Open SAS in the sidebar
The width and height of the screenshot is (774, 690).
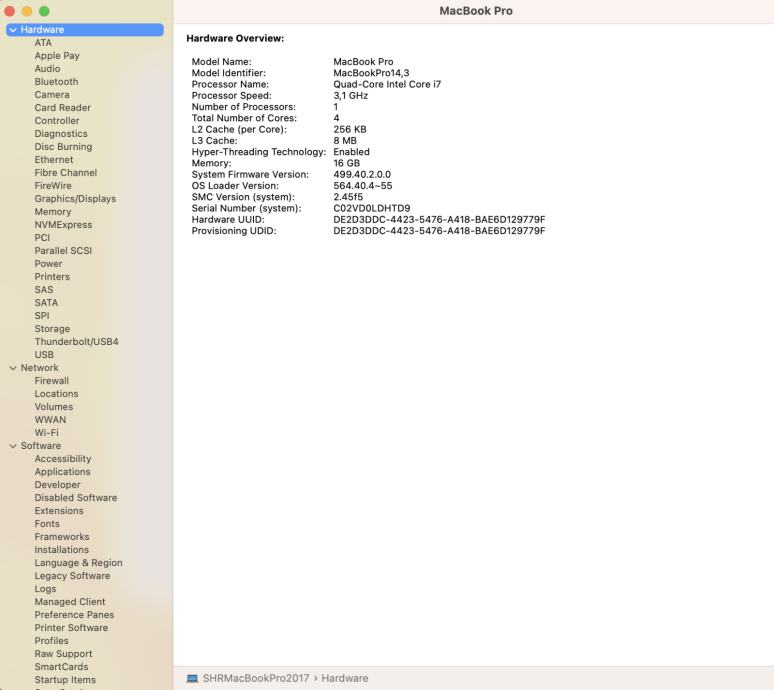point(43,290)
